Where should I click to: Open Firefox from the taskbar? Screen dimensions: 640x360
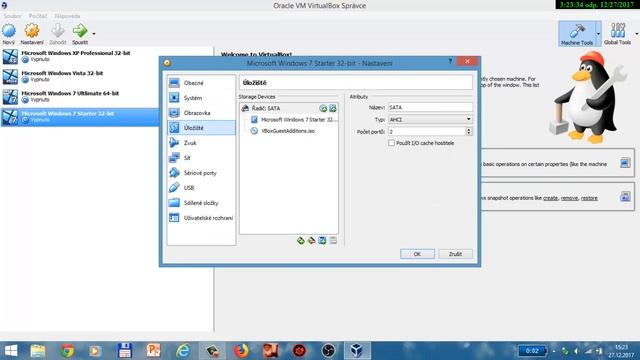[241, 351]
